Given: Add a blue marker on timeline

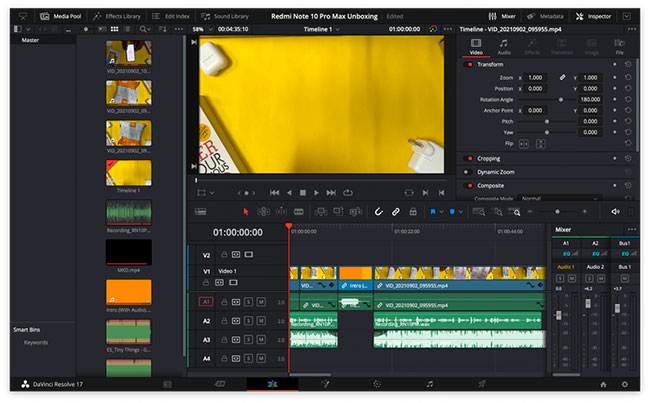Looking at the screenshot, I should (452, 212).
